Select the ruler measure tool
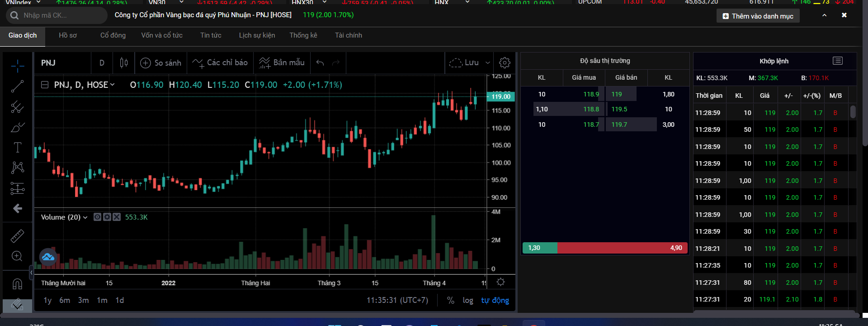 point(17,236)
